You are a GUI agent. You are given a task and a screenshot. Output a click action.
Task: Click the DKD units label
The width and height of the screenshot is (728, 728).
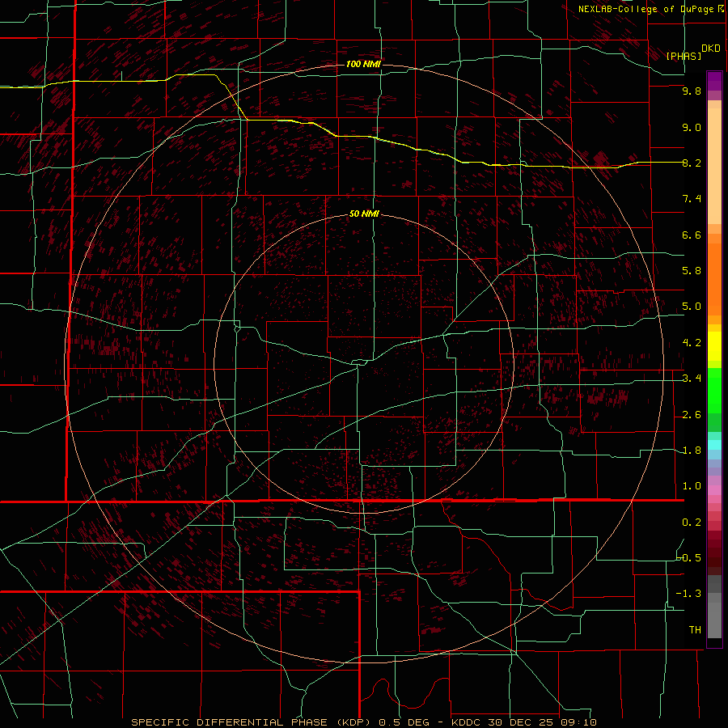pos(711,49)
